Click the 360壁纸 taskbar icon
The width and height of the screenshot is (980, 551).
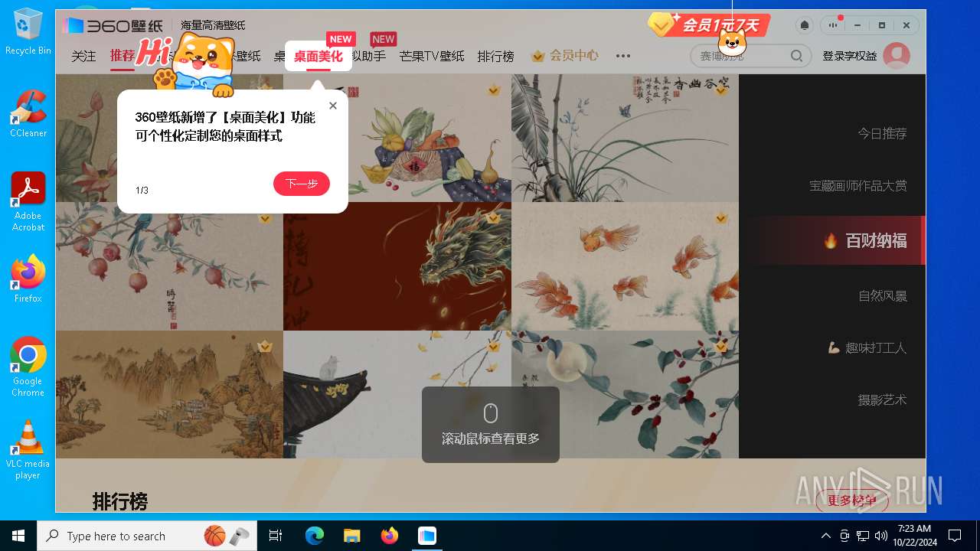tap(427, 536)
